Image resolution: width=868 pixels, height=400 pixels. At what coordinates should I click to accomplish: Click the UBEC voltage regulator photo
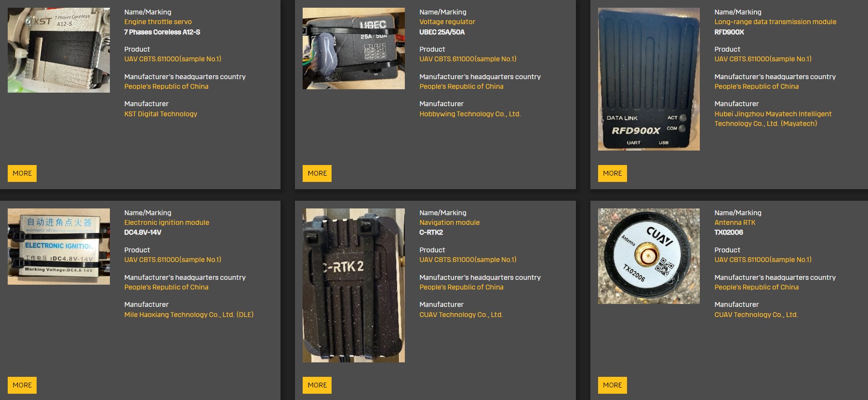[354, 48]
